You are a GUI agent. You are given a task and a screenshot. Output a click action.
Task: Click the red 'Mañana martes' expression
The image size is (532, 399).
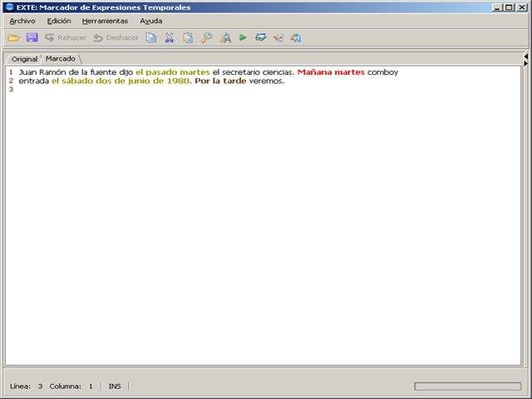coord(331,72)
